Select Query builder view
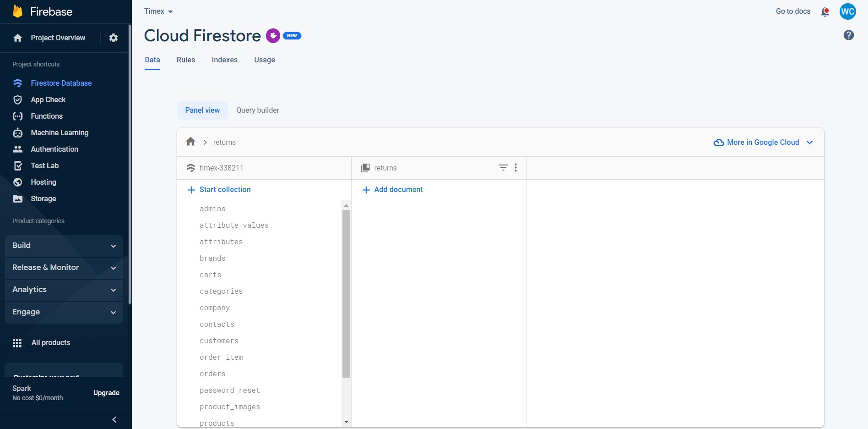This screenshot has width=868, height=429. point(258,110)
